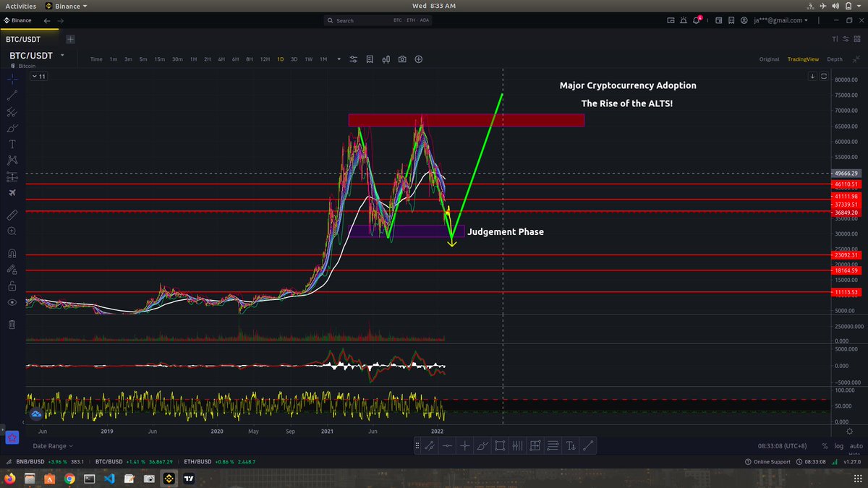The width and height of the screenshot is (868, 488).
Task: Select the text annotation tool
Action: pos(12,144)
